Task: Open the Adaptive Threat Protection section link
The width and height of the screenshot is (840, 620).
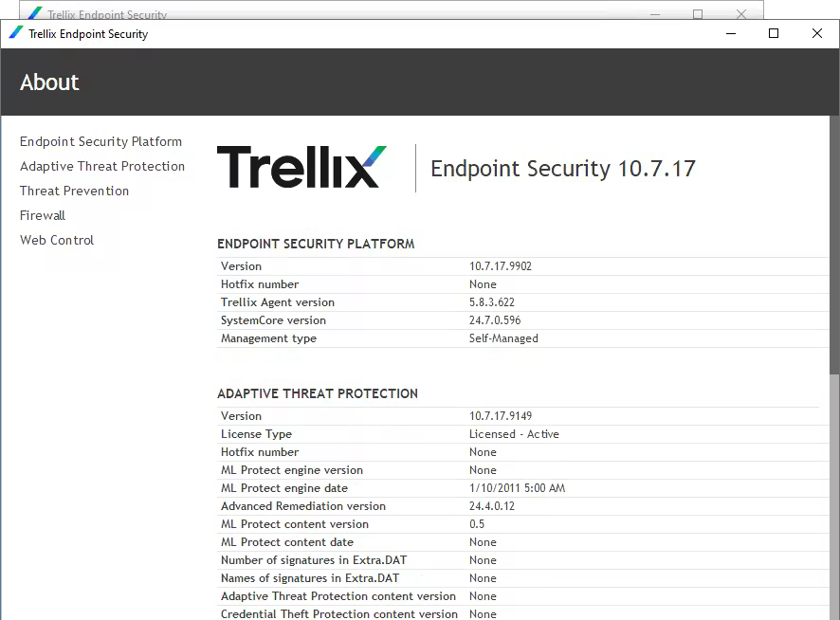Action: tap(102, 166)
